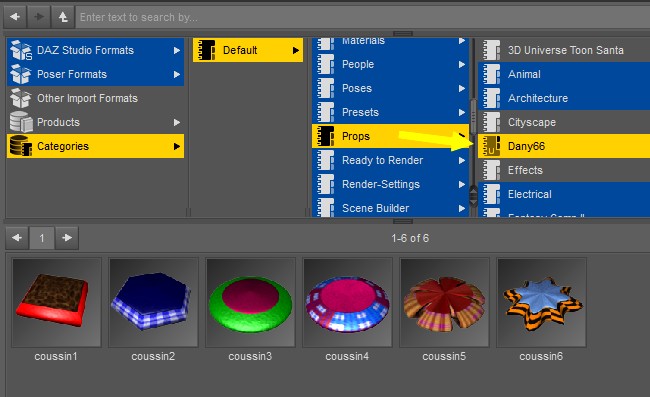This screenshot has width=650, height=397.
Task: Expand the Products submenu arrow
Action: coord(177,122)
